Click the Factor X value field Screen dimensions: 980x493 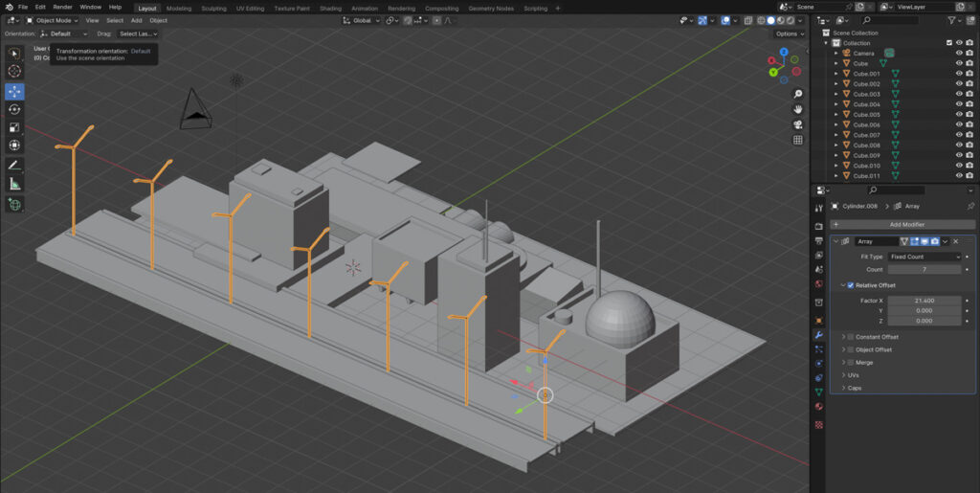click(x=924, y=301)
